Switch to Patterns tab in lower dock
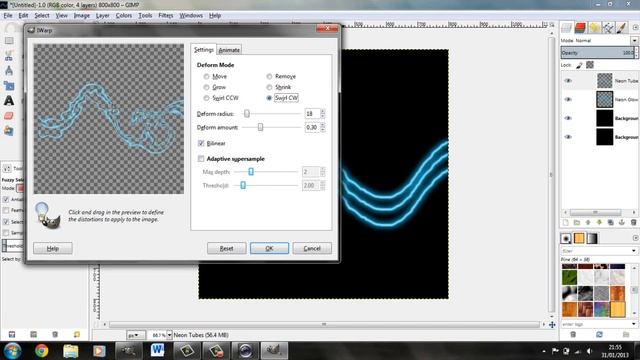640x360 pixels. (579, 238)
